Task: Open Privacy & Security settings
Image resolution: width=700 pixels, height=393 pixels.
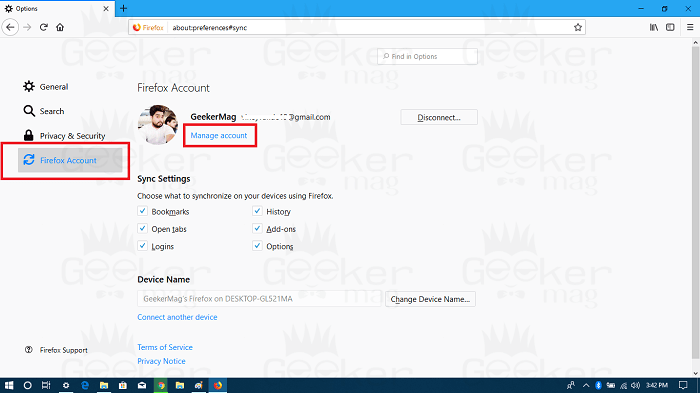Action: 64,136
